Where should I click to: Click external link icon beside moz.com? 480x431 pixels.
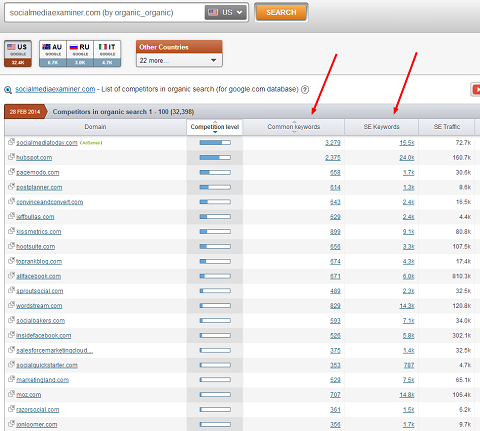(11, 394)
